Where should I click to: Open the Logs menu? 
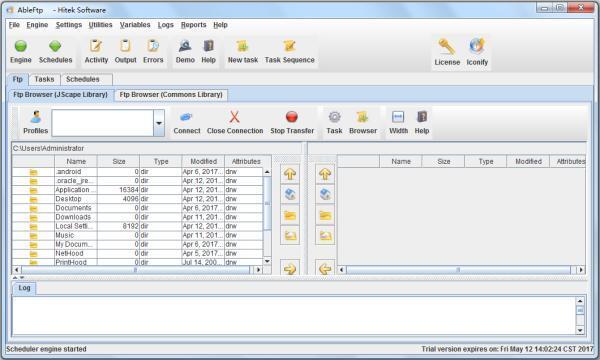tap(166, 25)
